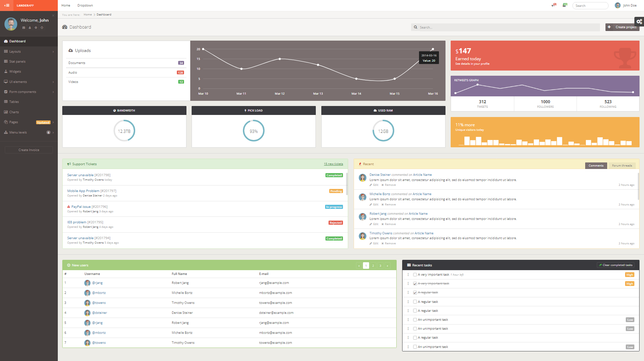Click the Dashboard gauge icon in the sidebar

pos(6,41)
